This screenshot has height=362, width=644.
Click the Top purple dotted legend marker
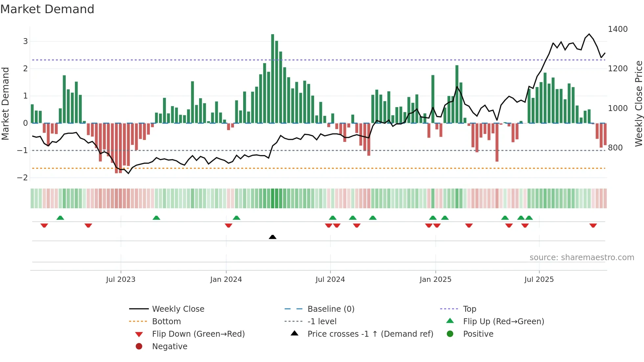(x=449, y=309)
